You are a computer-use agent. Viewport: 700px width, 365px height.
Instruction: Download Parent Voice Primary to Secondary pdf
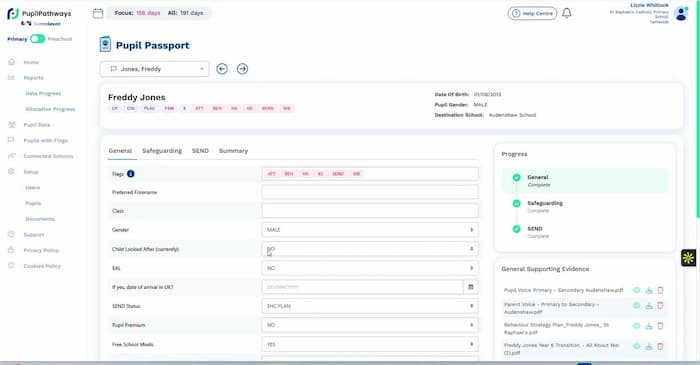coord(649,306)
